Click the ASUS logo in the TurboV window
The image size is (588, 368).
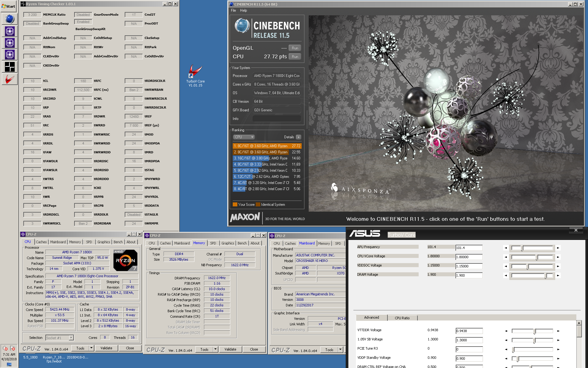(x=365, y=234)
